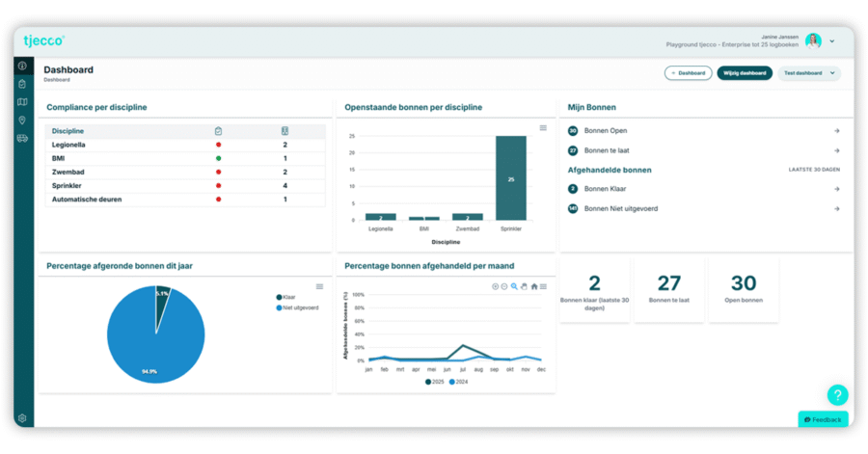
Task: Open the Bonnen te laat link
Action: (607, 150)
